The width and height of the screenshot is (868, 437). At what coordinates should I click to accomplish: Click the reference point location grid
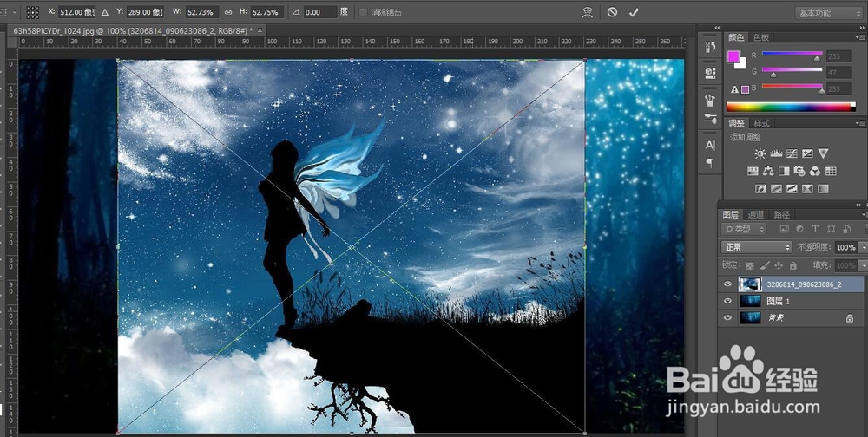click(x=33, y=12)
